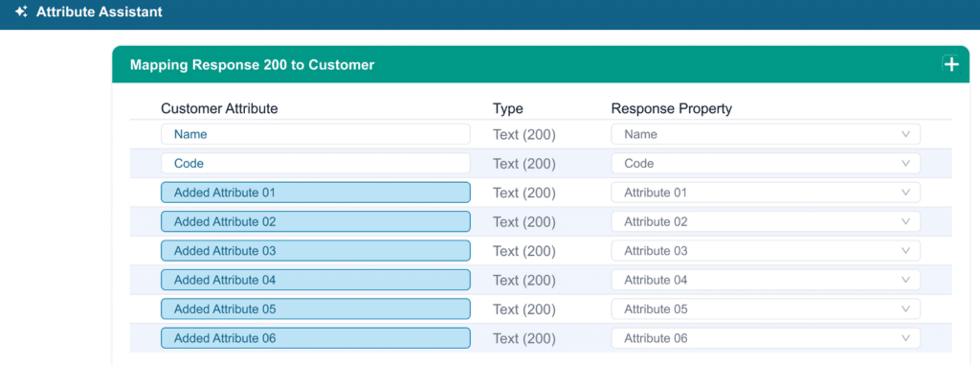Select the Added Attribute 01 field
This screenshot has width=980, height=365.
316,193
